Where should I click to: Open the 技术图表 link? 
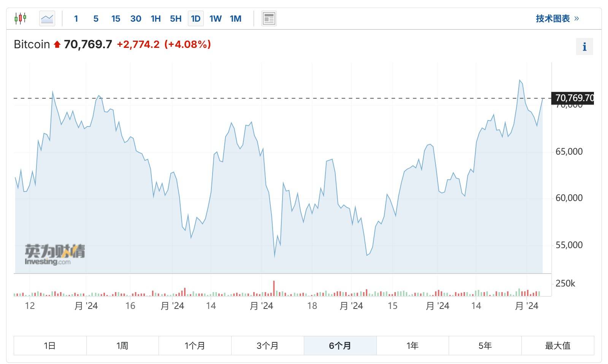tap(557, 19)
